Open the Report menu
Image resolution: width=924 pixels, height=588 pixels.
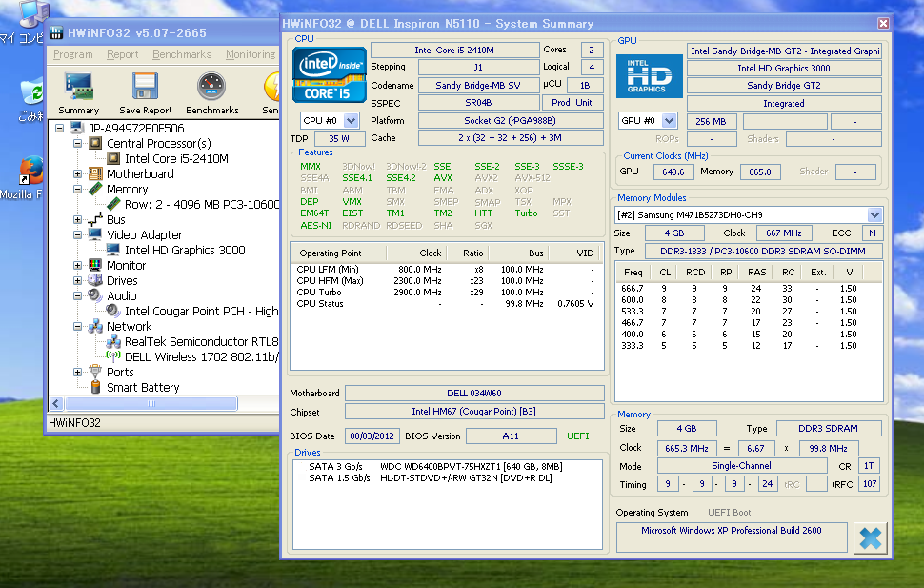[x=123, y=54]
